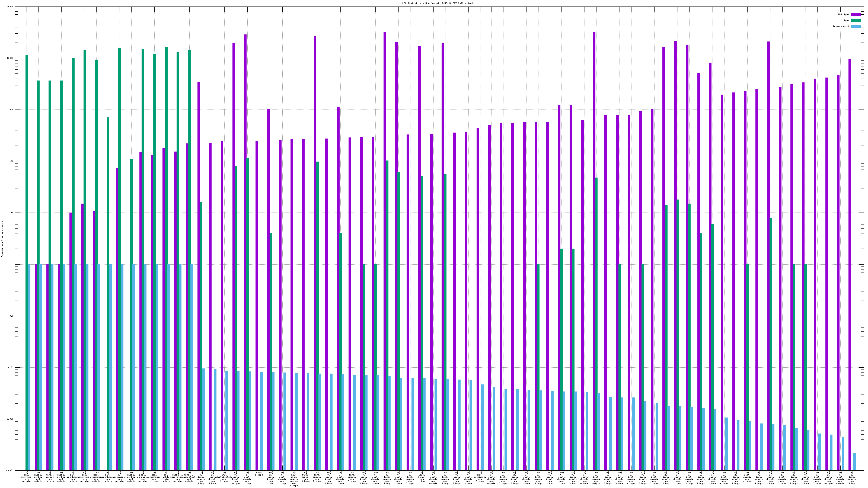868x488 pixels.
Task: Click the "zen.spamhaus.org 8 hops" x-axis label
Action: click(480, 477)
